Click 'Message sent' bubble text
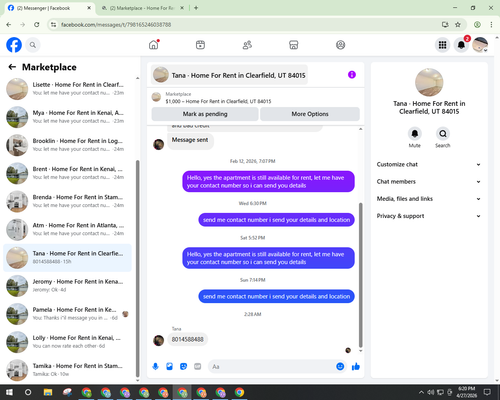500x400 pixels. pos(190,140)
